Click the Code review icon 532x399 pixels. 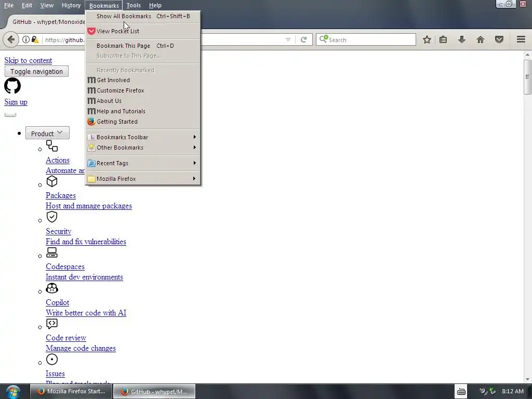[52, 324]
